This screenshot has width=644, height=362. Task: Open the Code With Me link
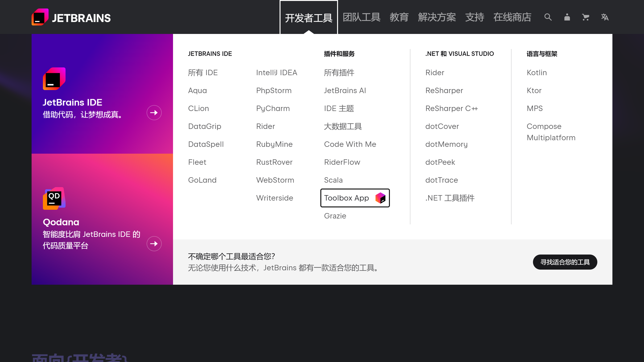pos(350,144)
